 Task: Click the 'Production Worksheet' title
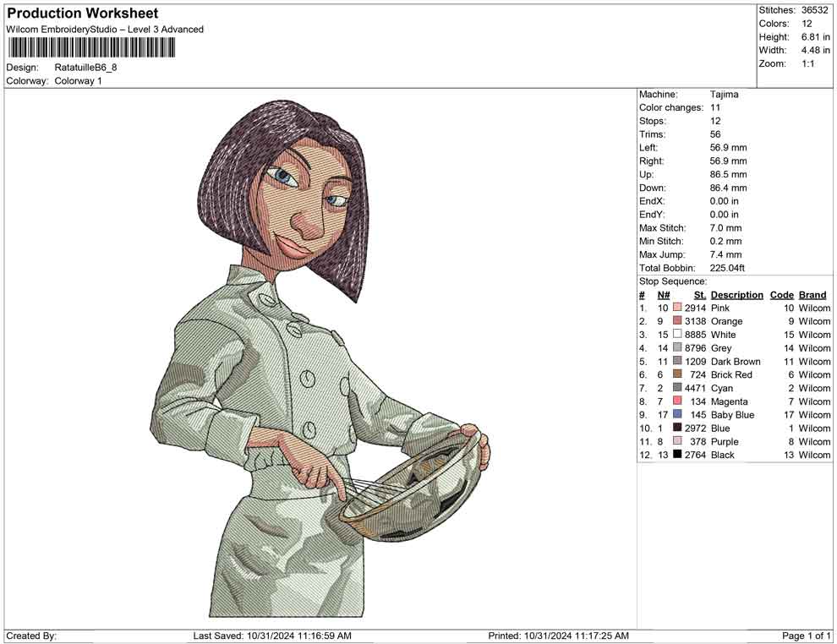(x=83, y=14)
